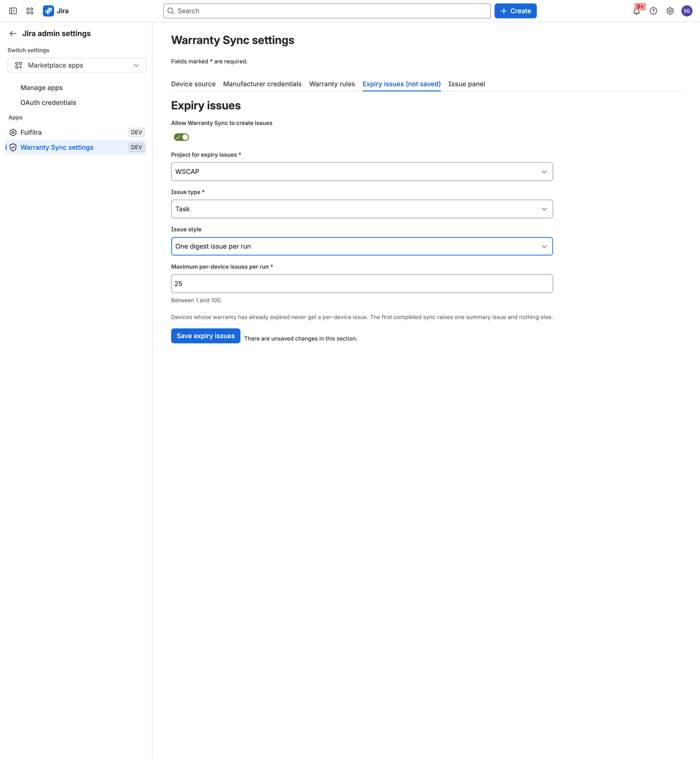The height and width of the screenshot is (759, 700).
Task: Switch to the Device source tab
Action: pyautogui.click(x=193, y=84)
